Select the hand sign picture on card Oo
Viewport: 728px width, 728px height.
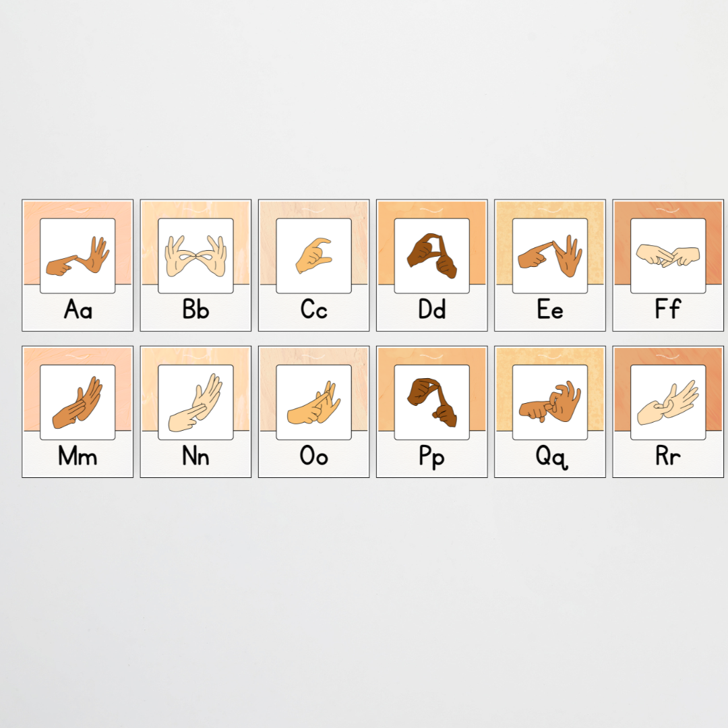[x=313, y=401]
